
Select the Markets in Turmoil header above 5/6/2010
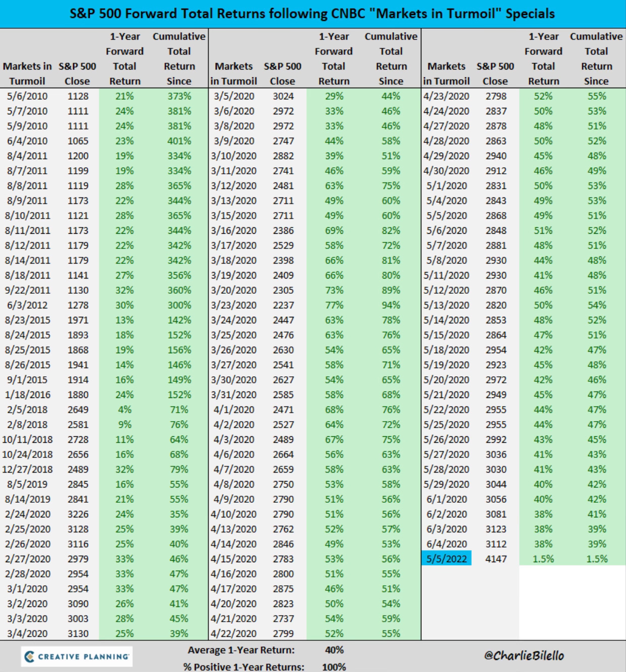(27, 74)
